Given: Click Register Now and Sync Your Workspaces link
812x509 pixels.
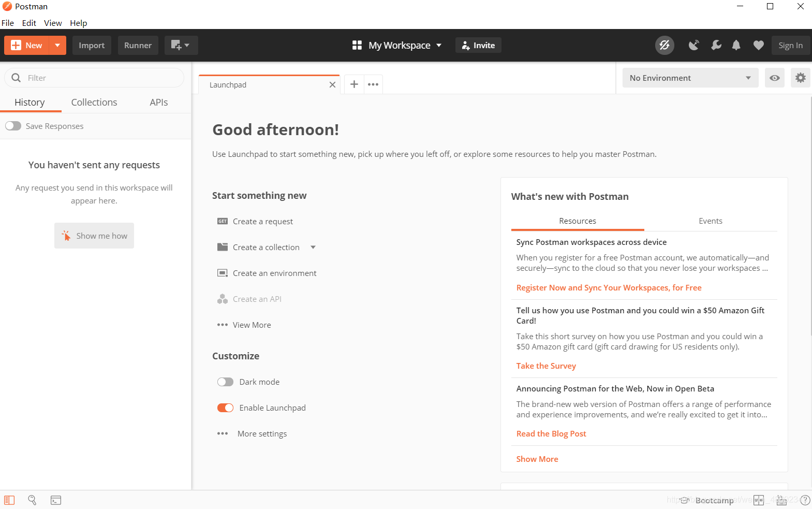Looking at the screenshot, I should tap(609, 287).
